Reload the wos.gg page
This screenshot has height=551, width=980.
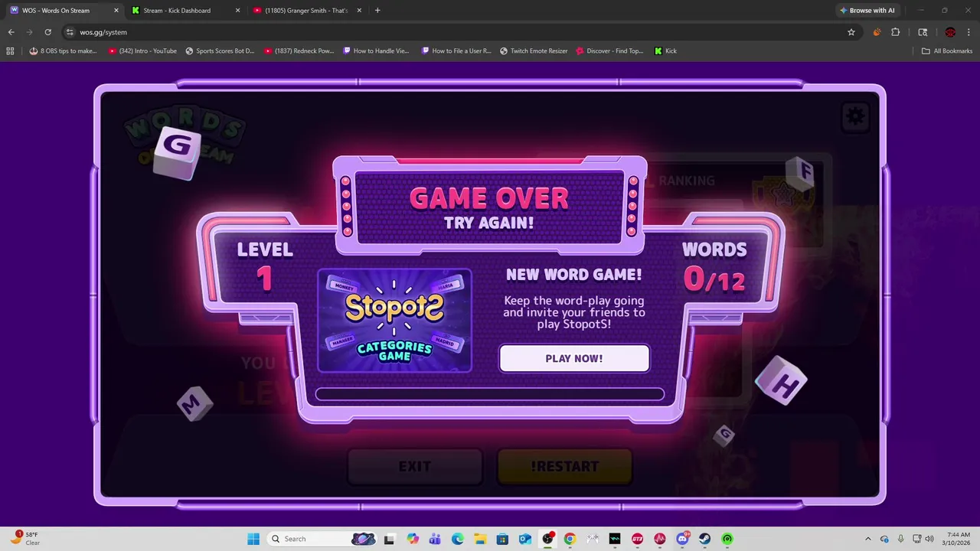(47, 32)
